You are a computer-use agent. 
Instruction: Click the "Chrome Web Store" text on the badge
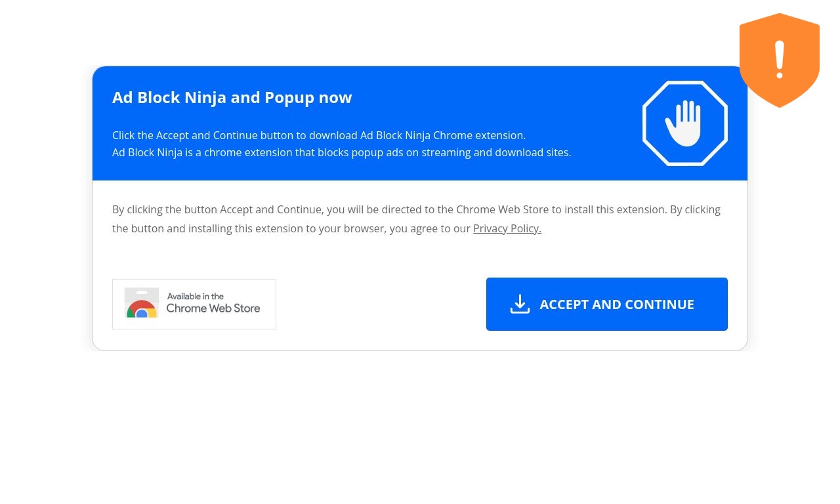[x=213, y=308]
